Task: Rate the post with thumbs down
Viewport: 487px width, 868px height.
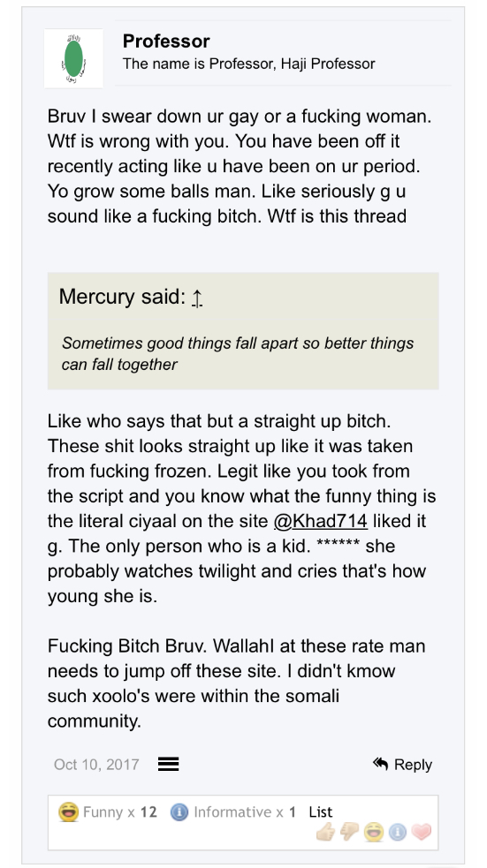Action: pos(350,832)
